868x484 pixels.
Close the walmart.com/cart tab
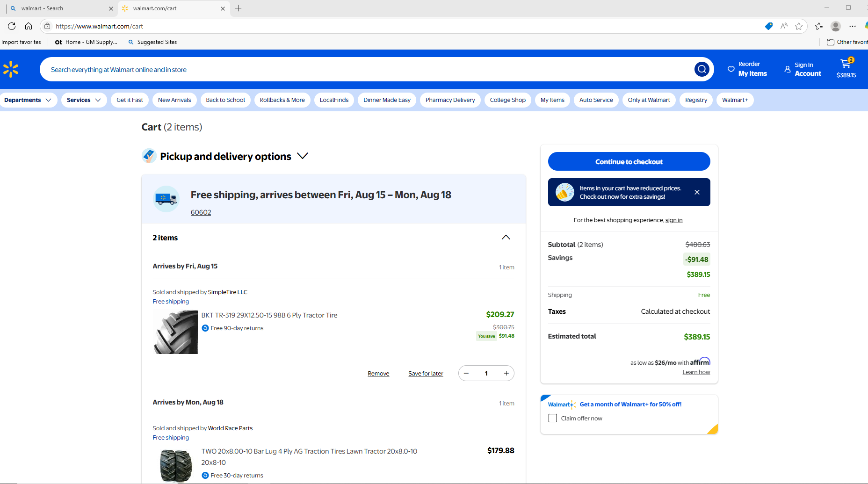pos(223,8)
